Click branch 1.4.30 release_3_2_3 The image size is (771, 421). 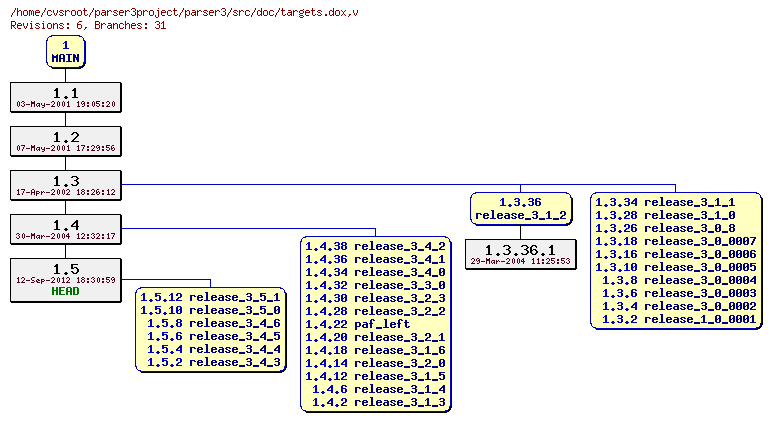point(376,299)
